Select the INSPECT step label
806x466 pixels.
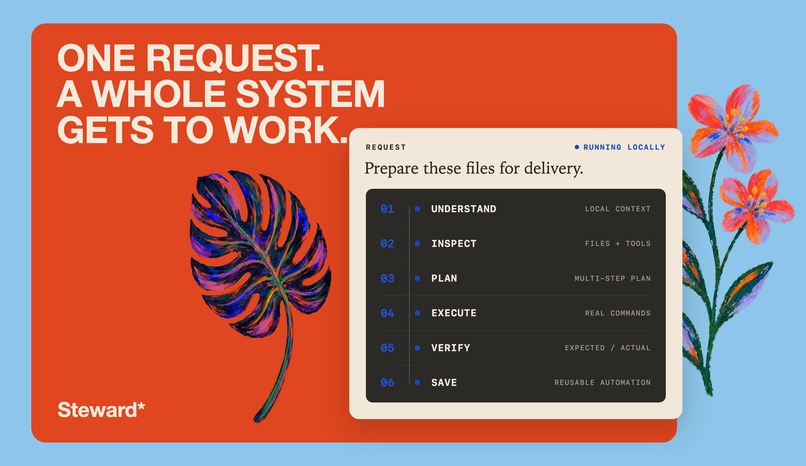click(x=453, y=244)
